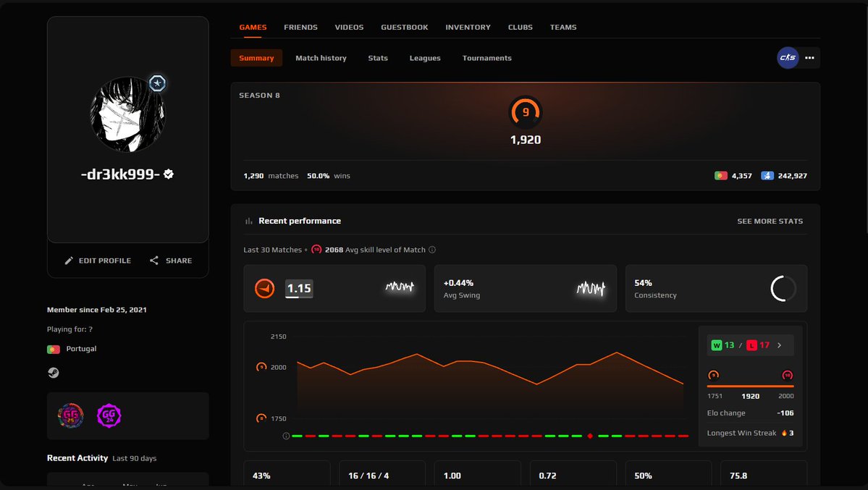Click the level 9 skill icon
The width and height of the screenshot is (868, 490).
pos(526,112)
